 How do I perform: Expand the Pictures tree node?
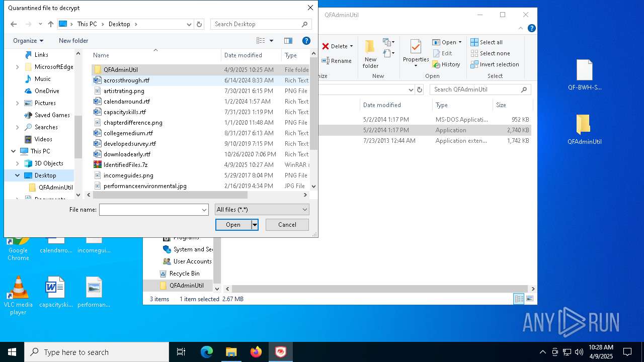point(18,103)
